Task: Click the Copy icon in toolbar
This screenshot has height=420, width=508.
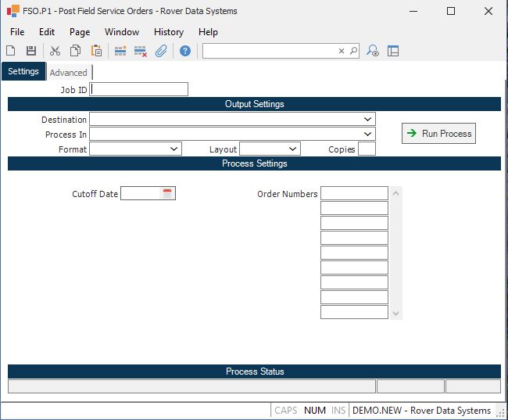Action: click(75, 51)
